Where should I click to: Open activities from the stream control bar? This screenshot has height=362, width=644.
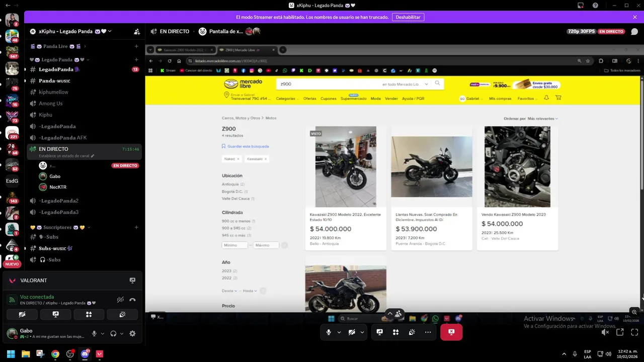tap(396, 332)
